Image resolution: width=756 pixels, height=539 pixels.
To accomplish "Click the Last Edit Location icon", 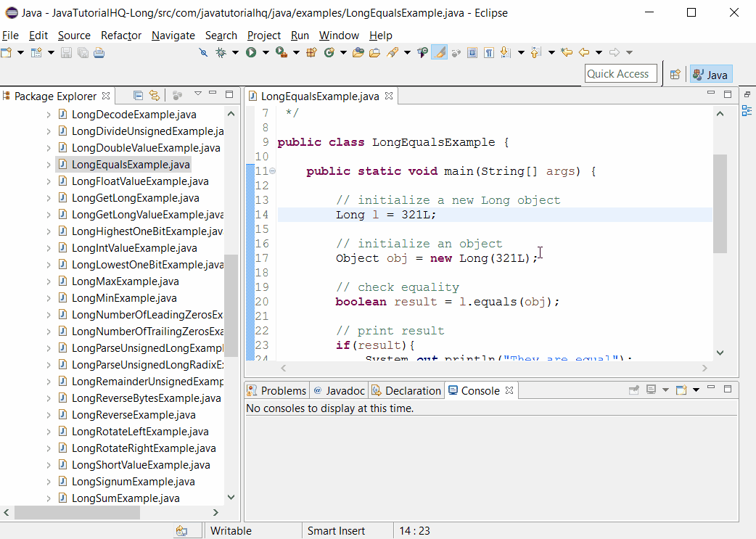I will pyautogui.click(x=565, y=52).
